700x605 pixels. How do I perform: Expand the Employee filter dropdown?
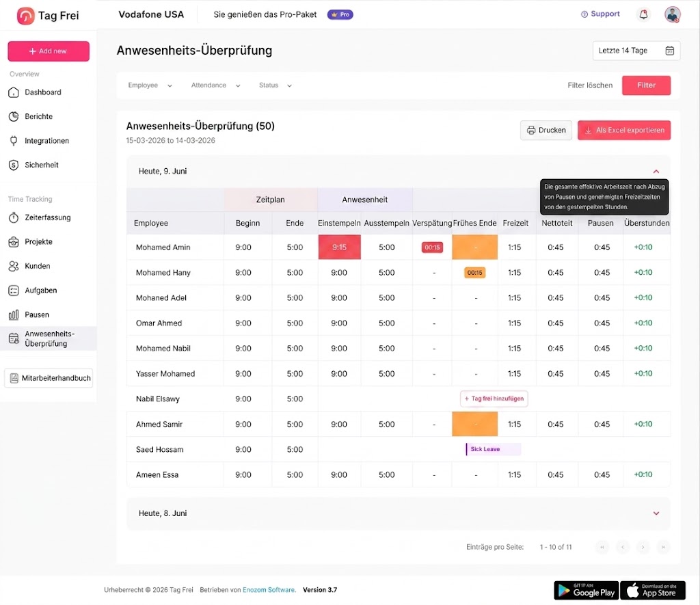tap(150, 85)
